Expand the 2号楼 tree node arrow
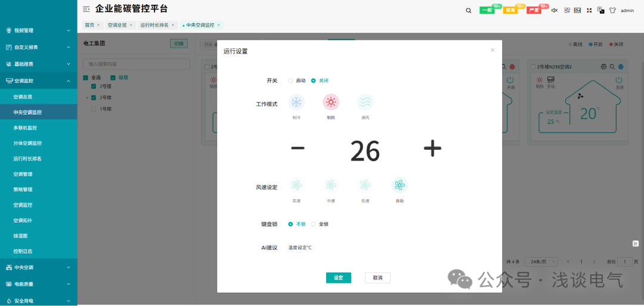This screenshot has width=644, height=306. coord(87,98)
